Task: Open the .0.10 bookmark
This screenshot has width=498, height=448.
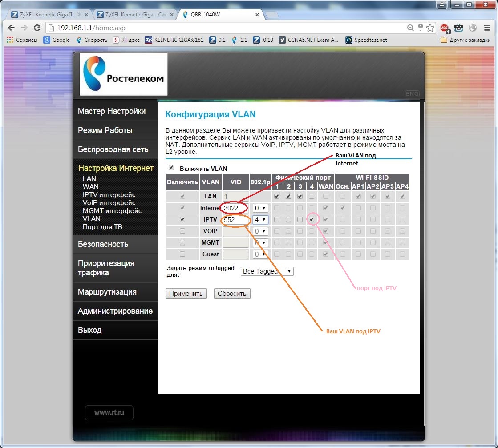Action: (x=263, y=40)
